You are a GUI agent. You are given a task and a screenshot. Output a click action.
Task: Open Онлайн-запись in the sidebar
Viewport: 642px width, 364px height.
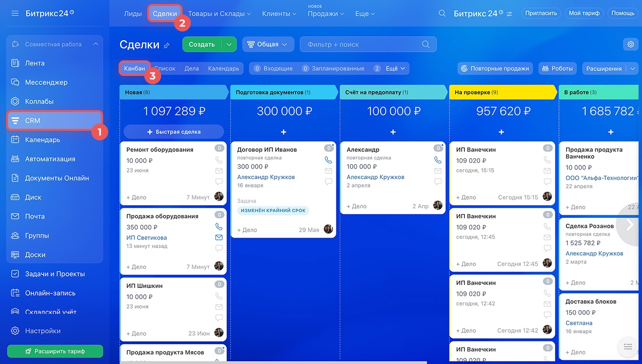(x=50, y=293)
